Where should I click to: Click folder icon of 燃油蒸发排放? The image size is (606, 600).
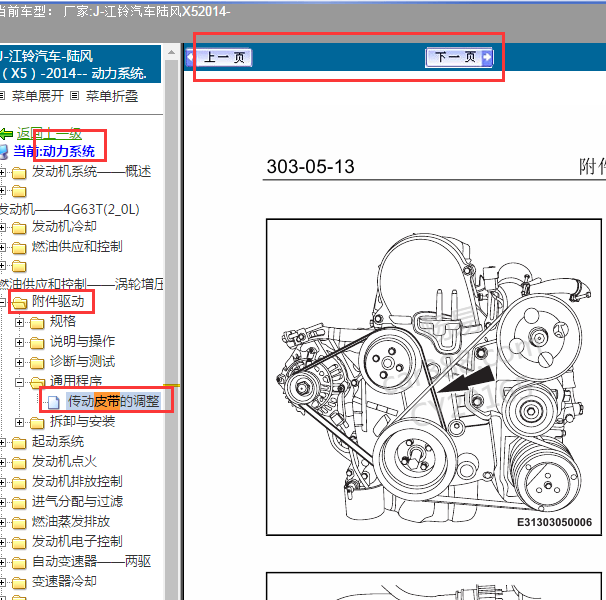(x=19, y=523)
